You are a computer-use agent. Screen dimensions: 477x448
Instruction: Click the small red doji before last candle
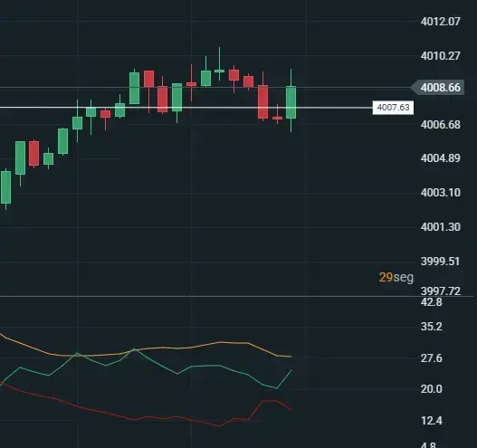click(278, 118)
